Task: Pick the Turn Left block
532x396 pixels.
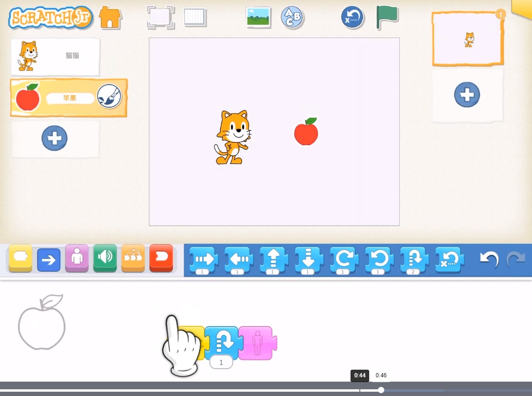Action: [379, 260]
